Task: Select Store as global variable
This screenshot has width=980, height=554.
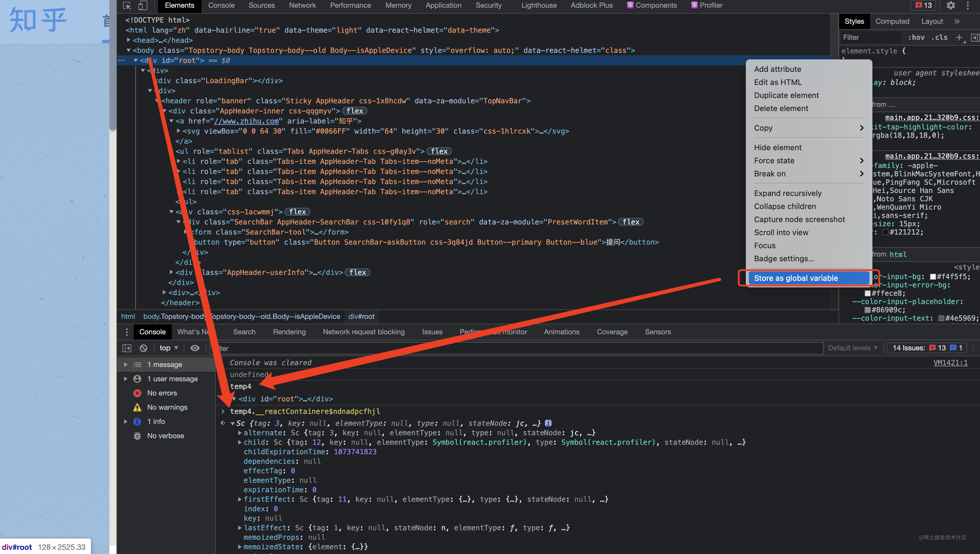Action: [796, 278]
